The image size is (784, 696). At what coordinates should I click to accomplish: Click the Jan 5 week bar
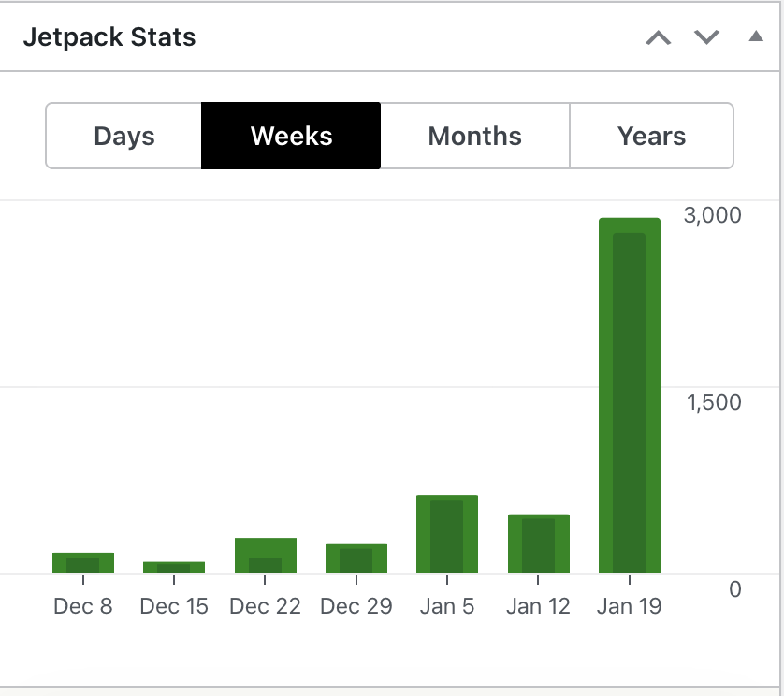(447, 534)
